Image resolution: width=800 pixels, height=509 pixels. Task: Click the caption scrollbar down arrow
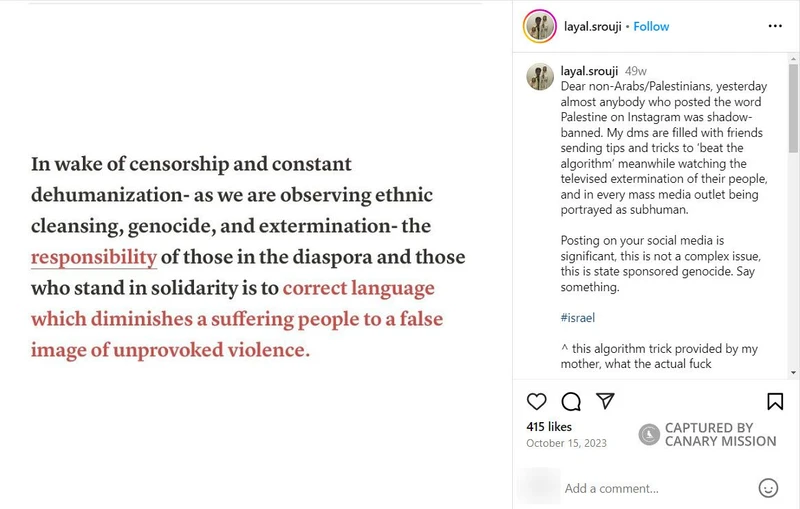793,370
